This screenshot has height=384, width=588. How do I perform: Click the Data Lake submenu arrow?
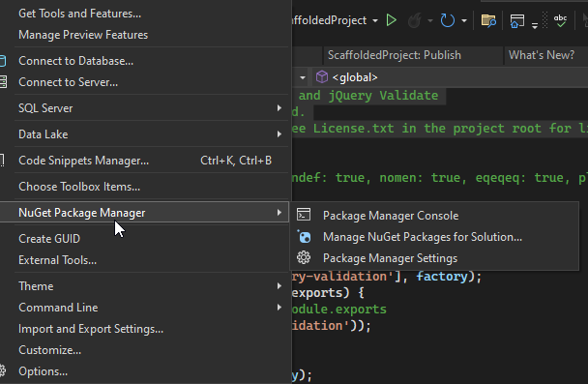279,133
